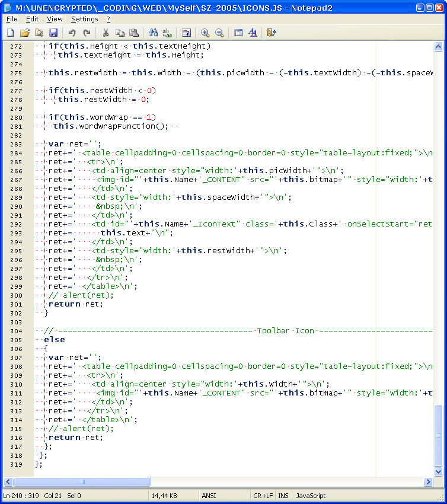The image size is (447, 504).
Task: Click line number 304 in the margin
Action: pos(16,331)
